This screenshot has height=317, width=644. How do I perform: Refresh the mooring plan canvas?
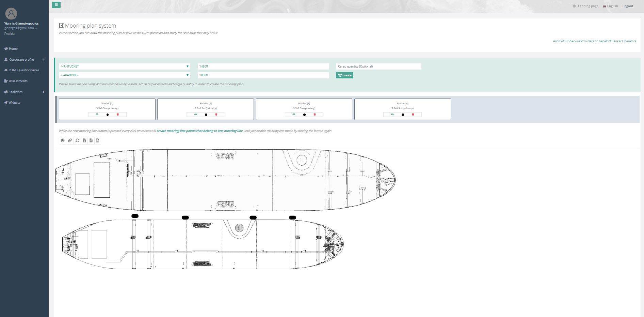77,140
